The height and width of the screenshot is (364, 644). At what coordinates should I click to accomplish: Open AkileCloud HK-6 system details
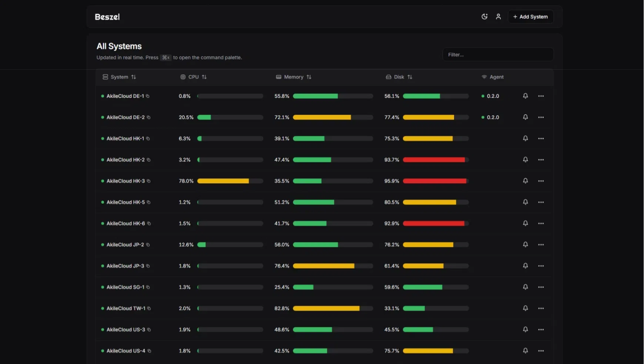[x=126, y=223]
